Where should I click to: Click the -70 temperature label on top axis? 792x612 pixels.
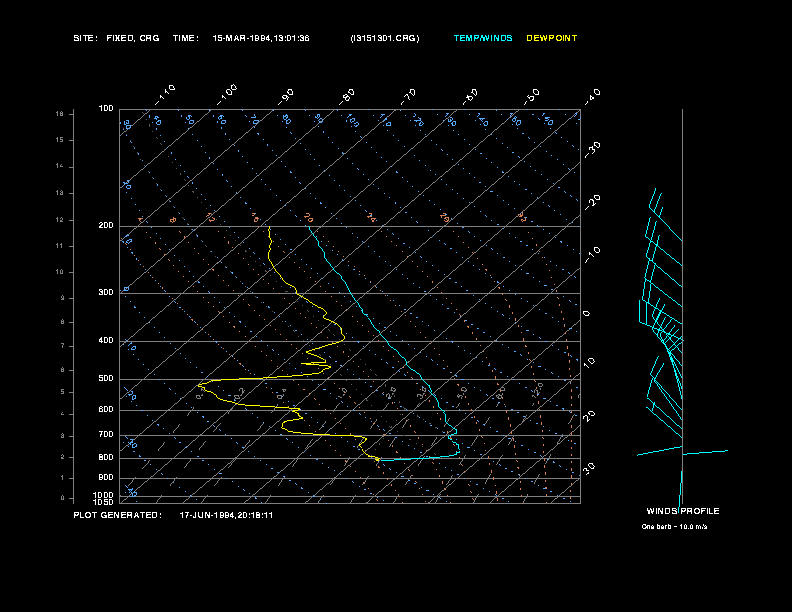(408, 96)
